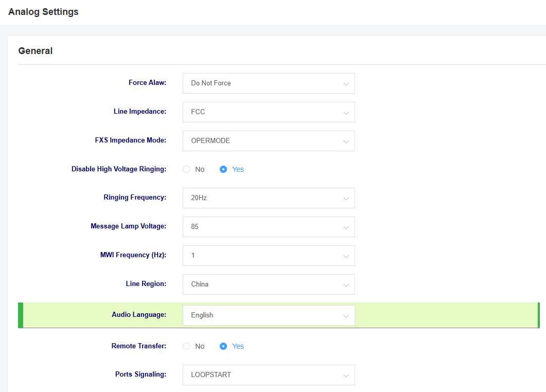The image size is (546, 392).
Task: Click the Audio Language label
Action: [139, 315]
